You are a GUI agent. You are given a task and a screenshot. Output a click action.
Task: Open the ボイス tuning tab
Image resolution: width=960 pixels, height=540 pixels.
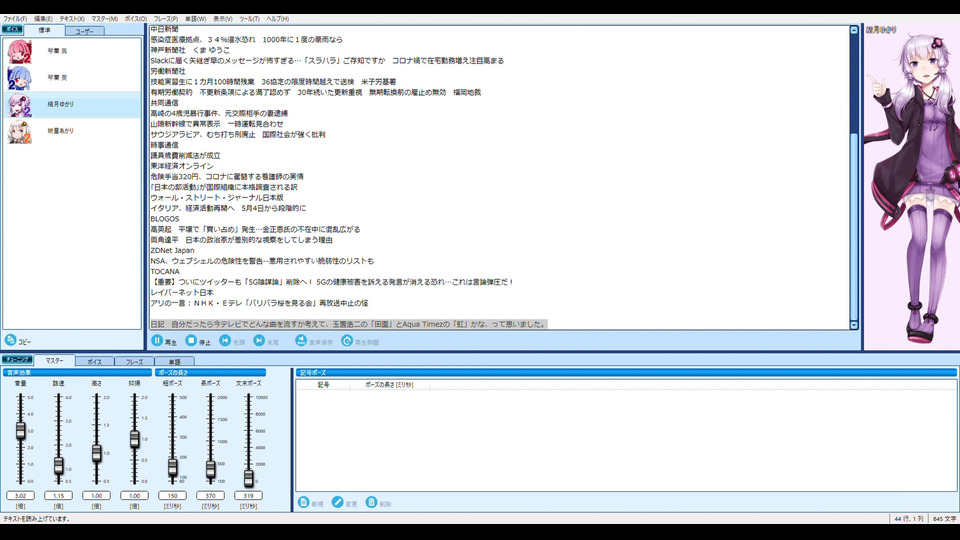[94, 362]
